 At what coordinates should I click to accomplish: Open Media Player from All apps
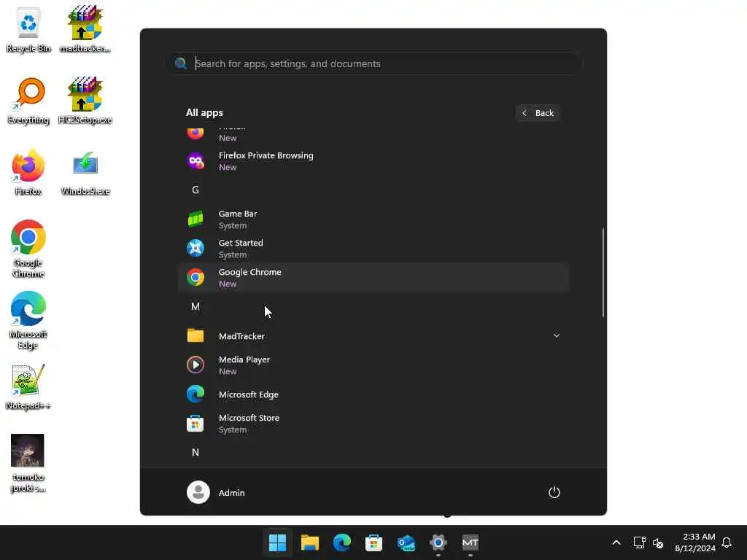point(373,365)
